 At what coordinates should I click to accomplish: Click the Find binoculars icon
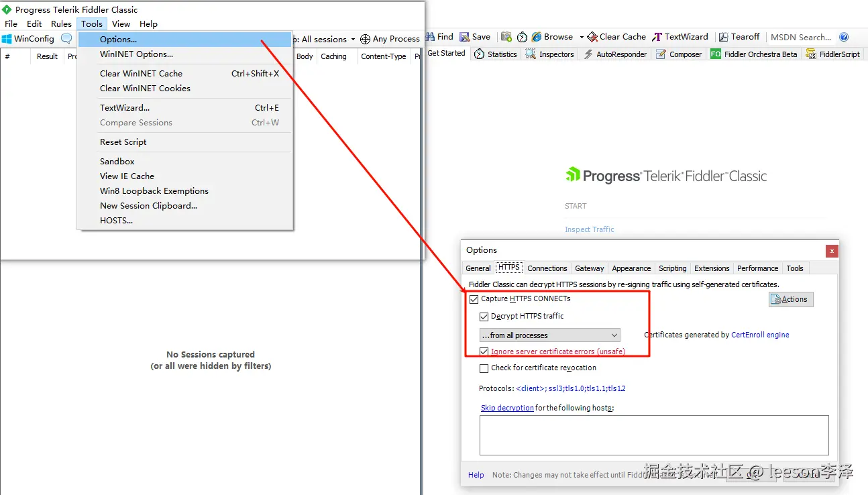[x=430, y=37]
